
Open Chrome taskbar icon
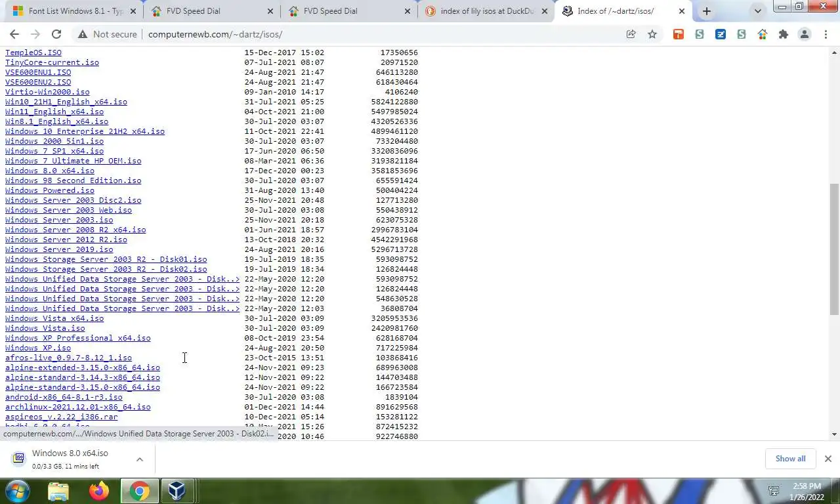[139, 492]
